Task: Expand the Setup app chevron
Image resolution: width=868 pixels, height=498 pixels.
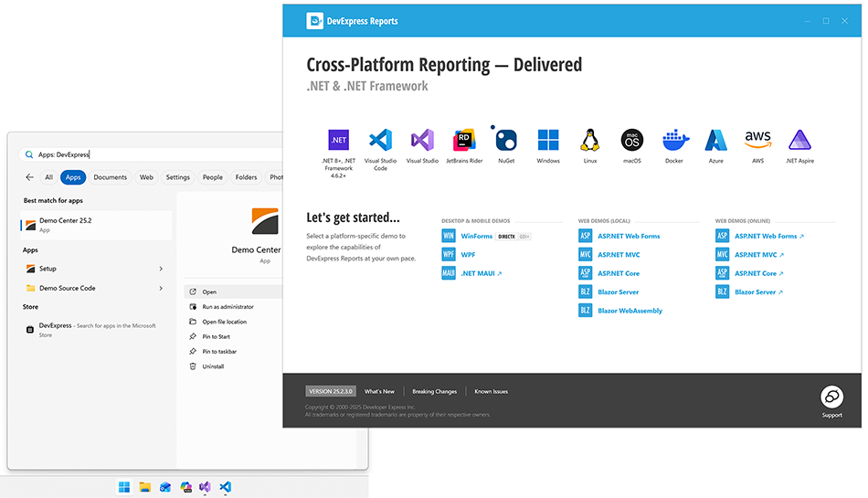Action: point(161,269)
